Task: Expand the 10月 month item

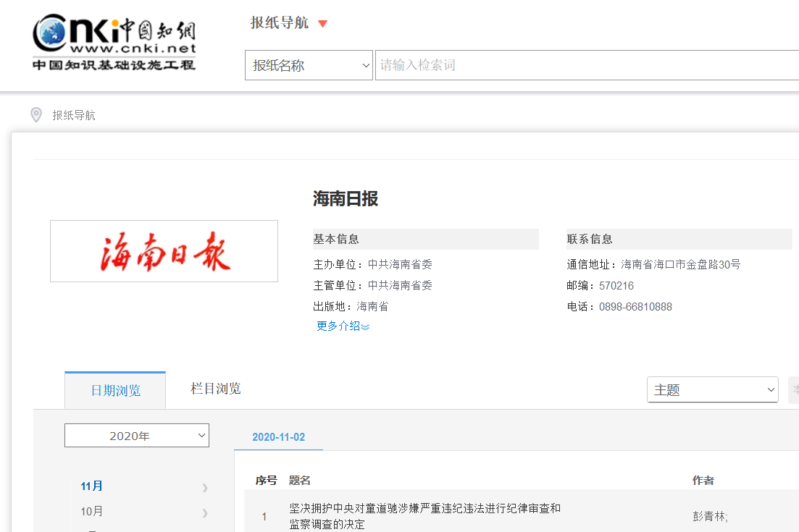Action: [x=92, y=512]
